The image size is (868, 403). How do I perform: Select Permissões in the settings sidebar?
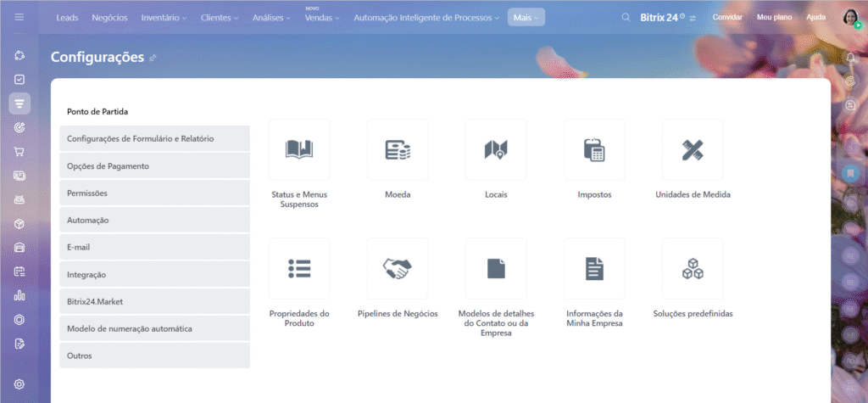154,193
